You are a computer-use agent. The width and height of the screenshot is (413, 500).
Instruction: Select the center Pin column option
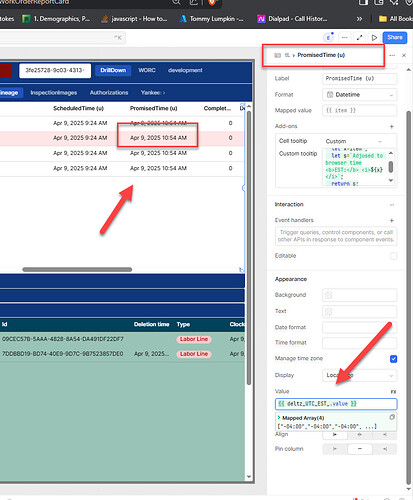360,449
